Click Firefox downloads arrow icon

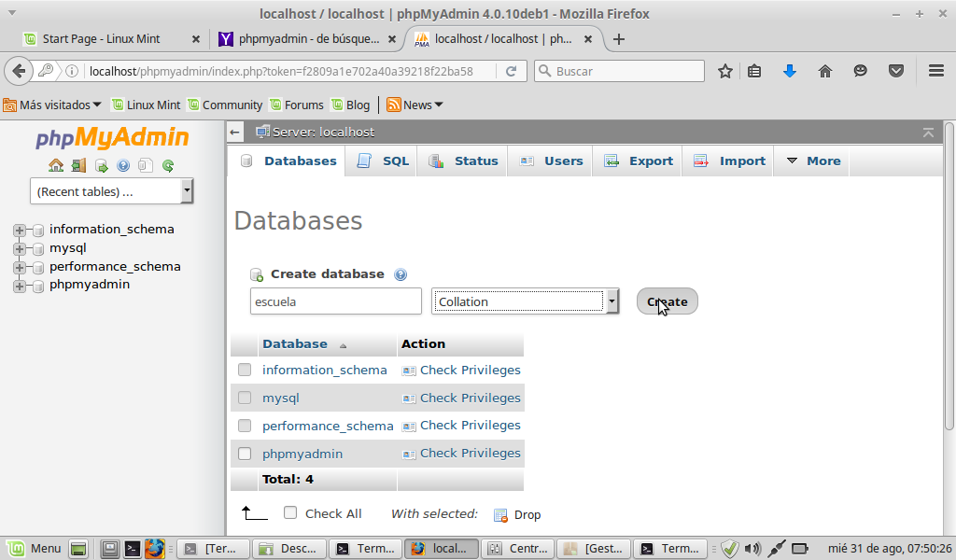pos(790,71)
